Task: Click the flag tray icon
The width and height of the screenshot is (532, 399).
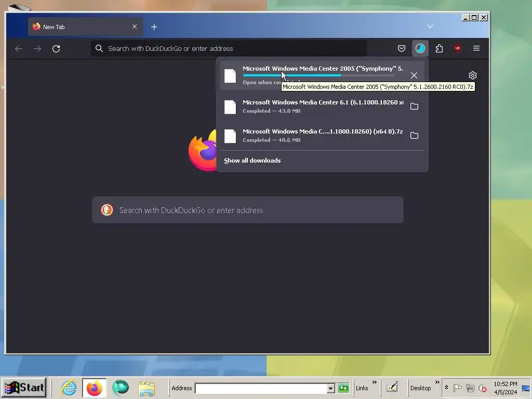Action: click(457, 388)
